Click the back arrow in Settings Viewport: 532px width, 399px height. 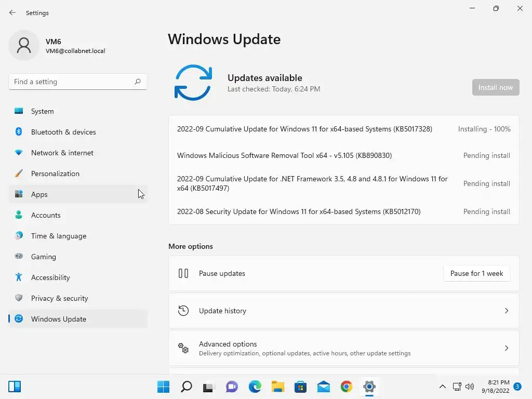tap(12, 12)
